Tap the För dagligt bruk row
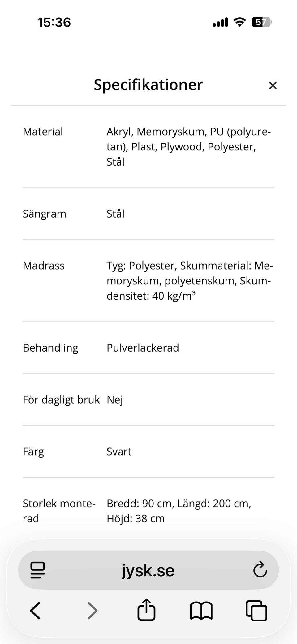 pyautogui.click(x=148, y=400)
